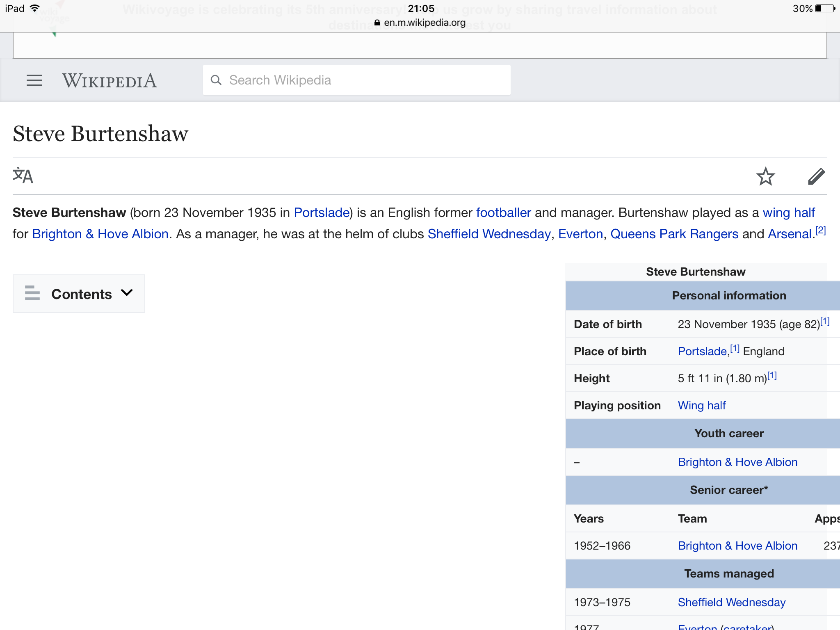Click the Playing position label
The image size is (840, 630).
(617, 405)
